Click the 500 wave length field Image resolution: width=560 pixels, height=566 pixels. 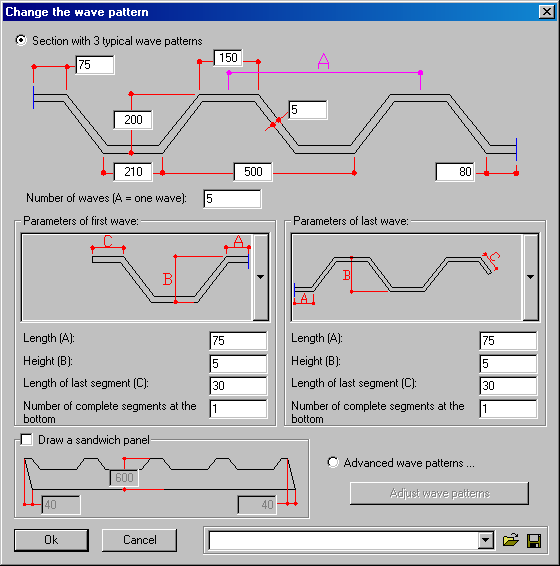tap(253, 172)
